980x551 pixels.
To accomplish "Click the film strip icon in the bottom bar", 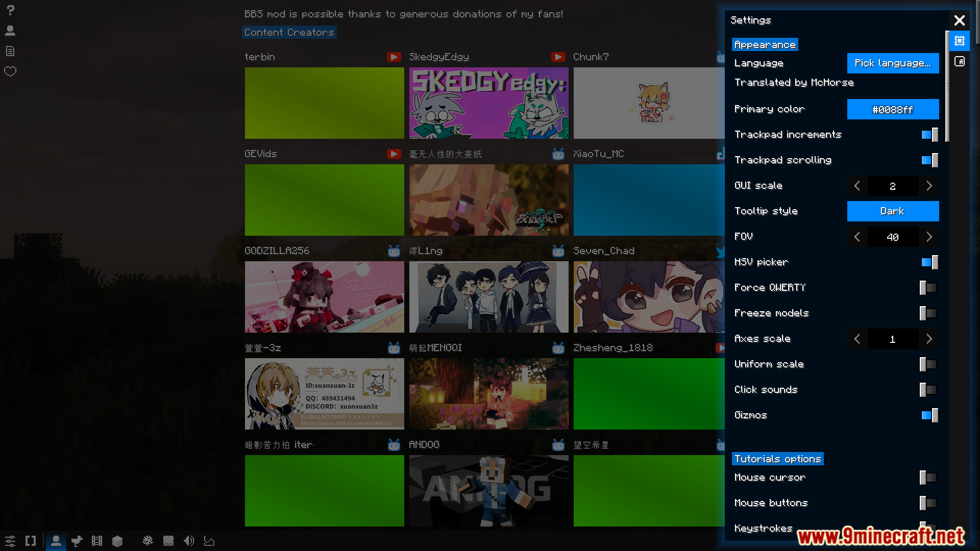I will tap(96, 541).
